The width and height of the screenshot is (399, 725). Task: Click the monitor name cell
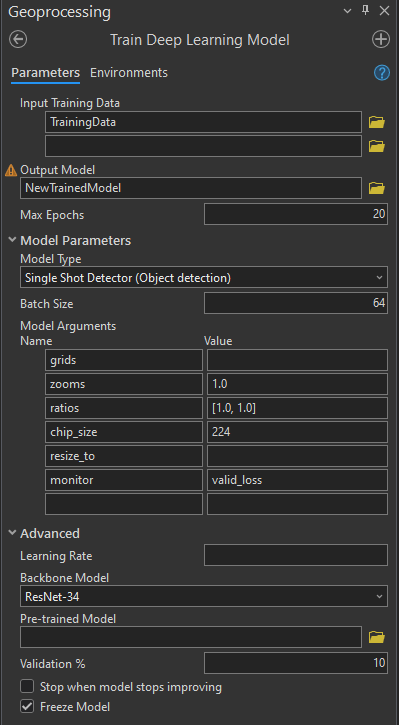click(x=124, y=480)
